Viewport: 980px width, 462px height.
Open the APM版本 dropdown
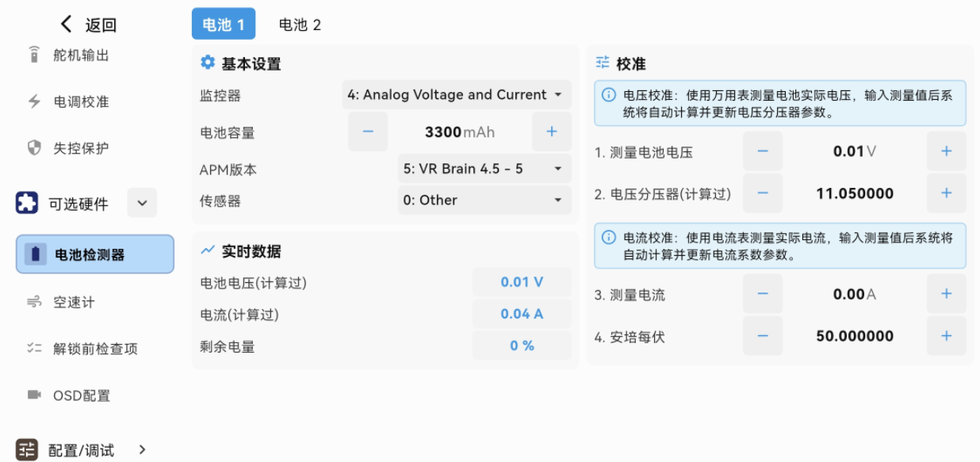point(484,169)
